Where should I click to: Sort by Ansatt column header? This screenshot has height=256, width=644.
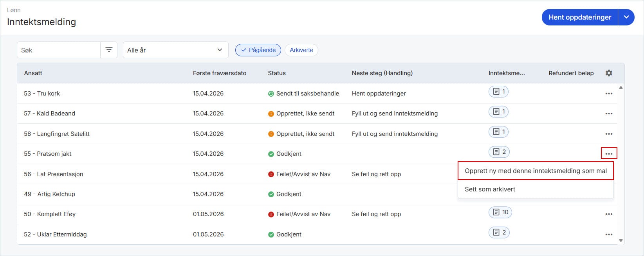click(x=33, y=73)
